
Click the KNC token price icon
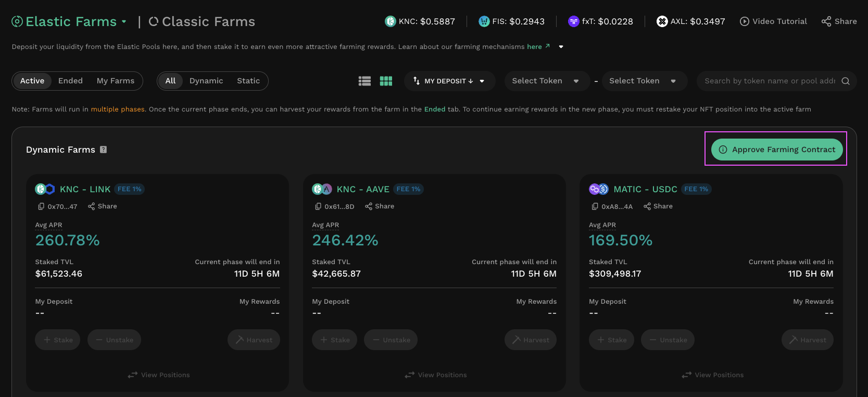[391, 21]
